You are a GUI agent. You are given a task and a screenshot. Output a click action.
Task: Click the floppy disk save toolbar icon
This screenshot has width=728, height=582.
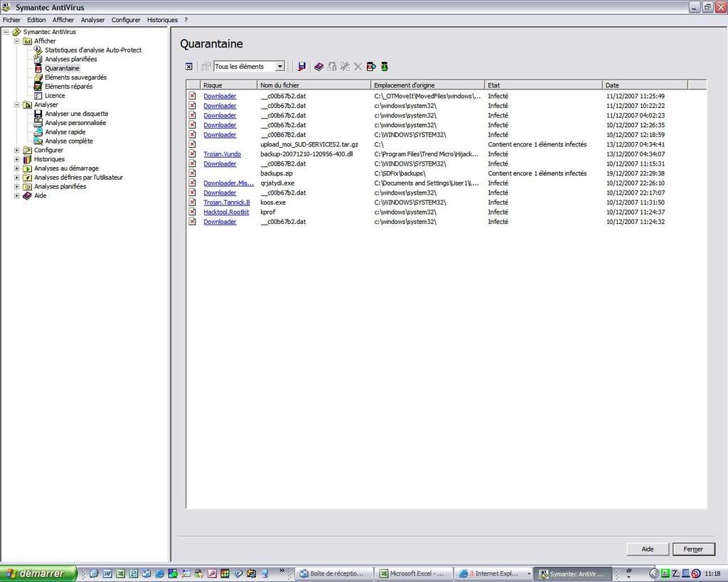coord(302,67)
